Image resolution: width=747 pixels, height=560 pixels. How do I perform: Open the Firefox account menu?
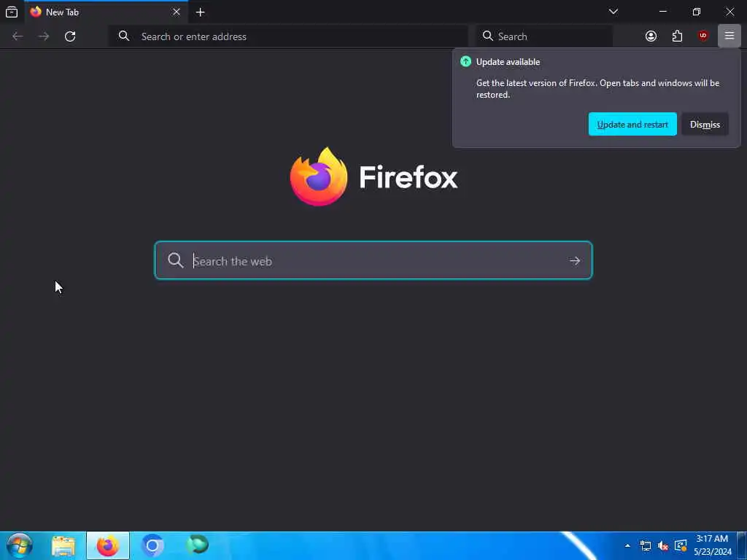pyautogui.click(x=651, y=36)
